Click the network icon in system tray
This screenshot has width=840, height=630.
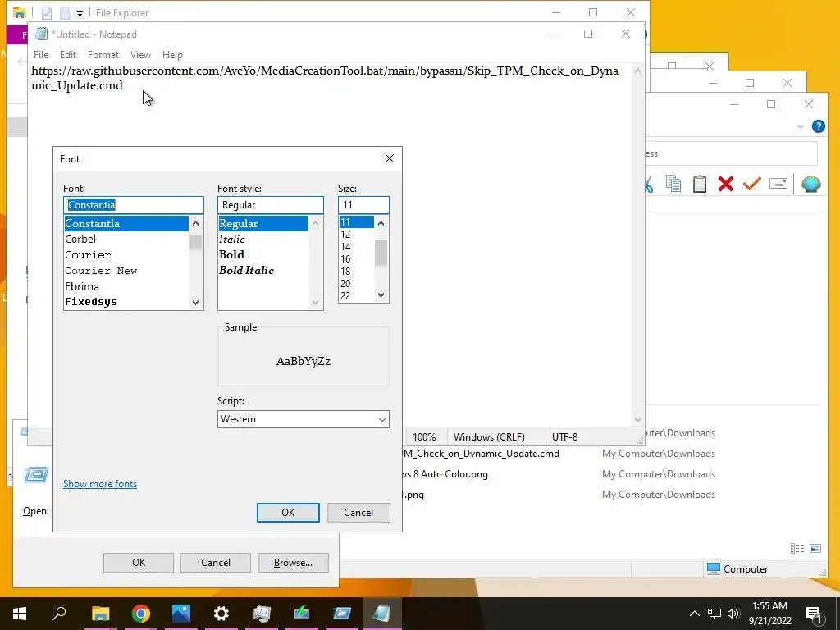tap(714, 614)
